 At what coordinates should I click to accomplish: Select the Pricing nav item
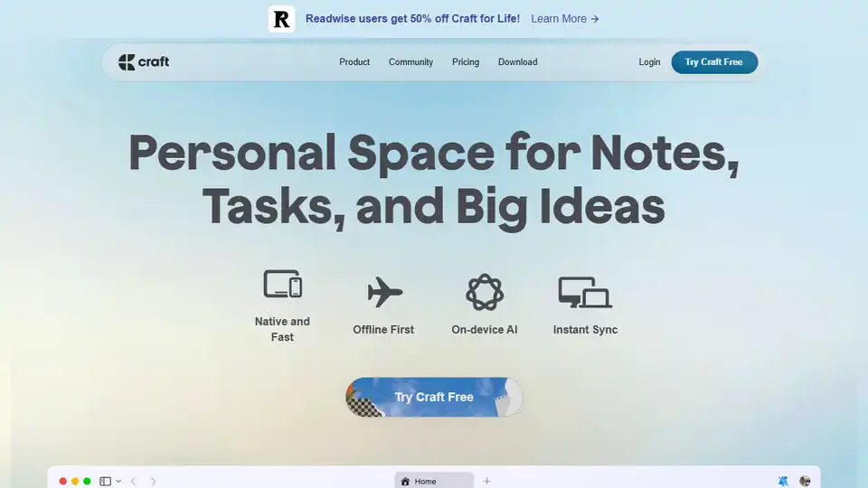(x=466, y=62)
